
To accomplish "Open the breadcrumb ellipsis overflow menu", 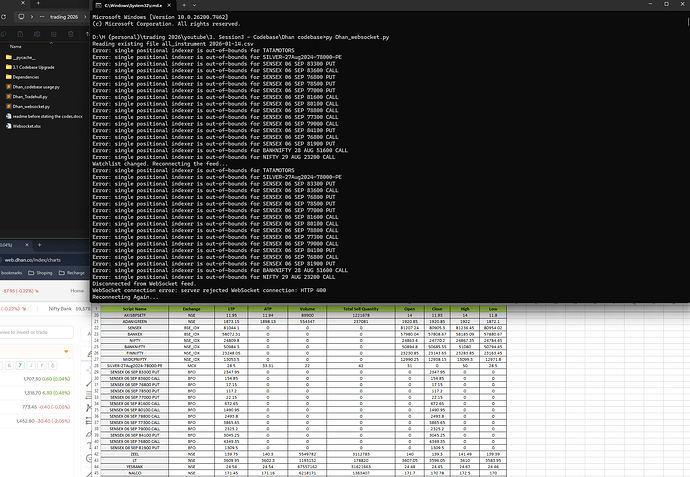I will click(x=42, y=17).
